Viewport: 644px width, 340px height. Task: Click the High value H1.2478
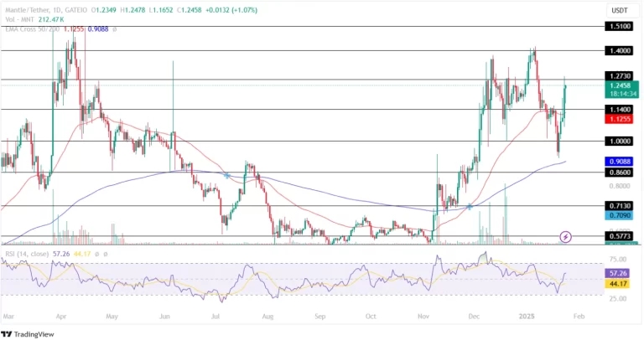click(132, 10)
